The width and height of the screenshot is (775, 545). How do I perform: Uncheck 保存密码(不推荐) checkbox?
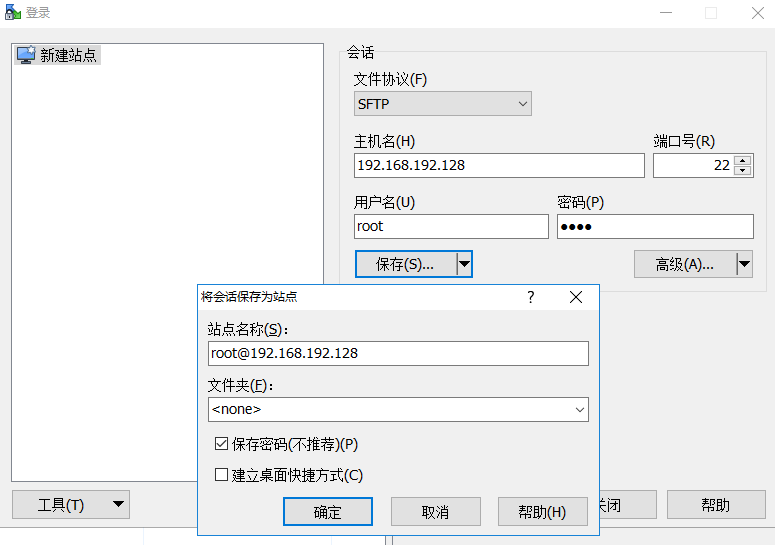(x=221, y=444)
